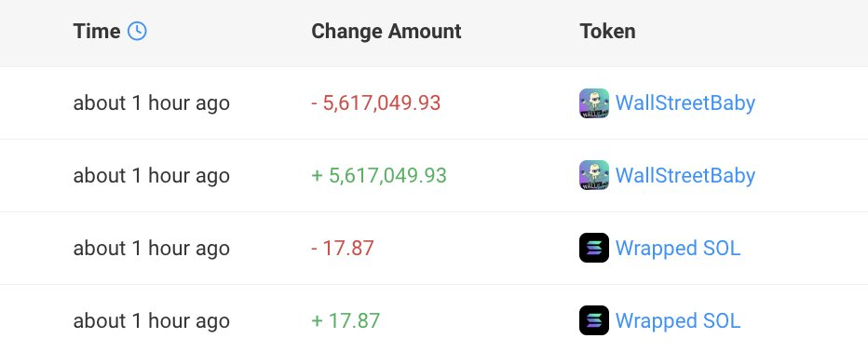Viewport: 868px width, 352px height.
Task: Open Wrapped SOL link in the +17.87 row
Action: click(678, 320)
